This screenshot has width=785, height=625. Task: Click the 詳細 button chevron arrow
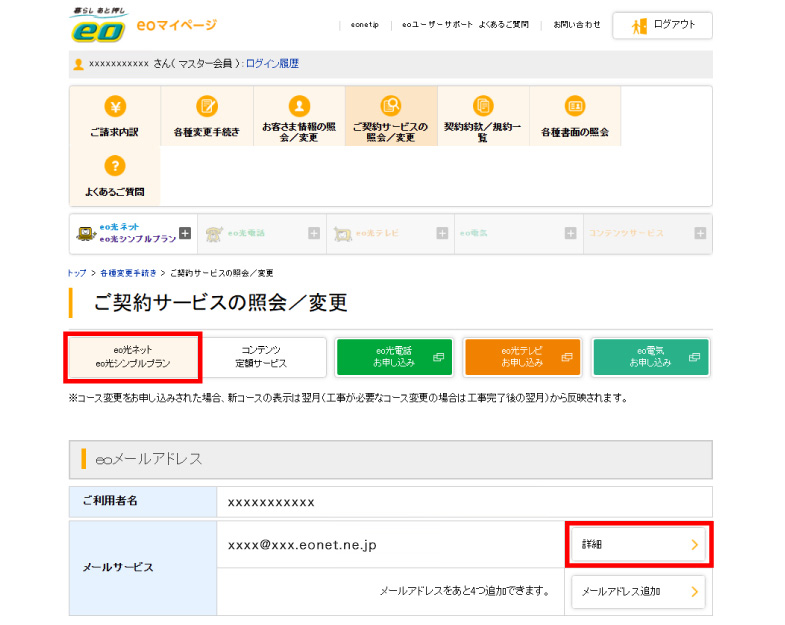(694, 544)
